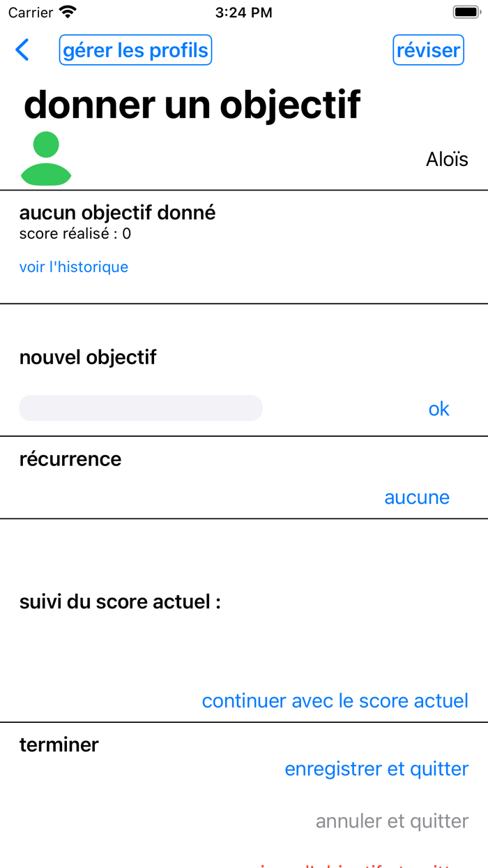Screen dimensions: 488x868
Task: Tap "annuler et quitter"
Action: point(392,821)
